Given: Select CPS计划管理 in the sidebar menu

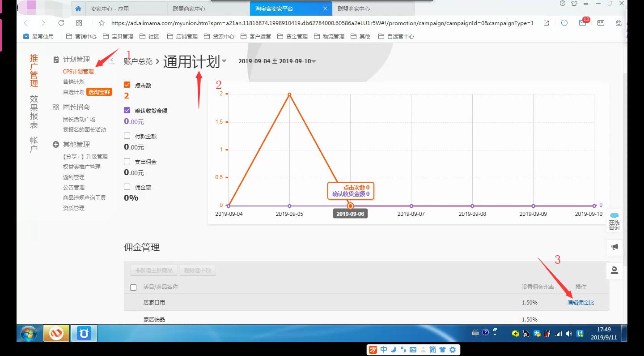Looking at the screenshot, I should click(78, 71).
